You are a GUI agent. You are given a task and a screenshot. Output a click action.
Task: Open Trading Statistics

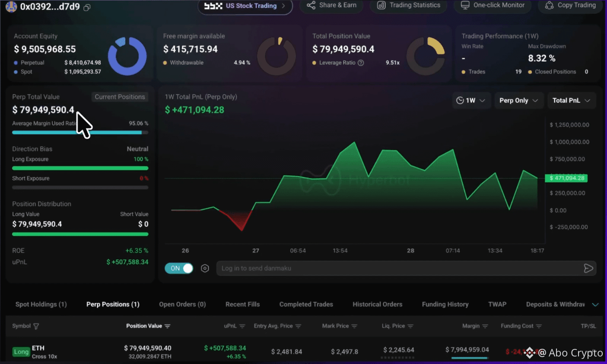pos(409,5)
